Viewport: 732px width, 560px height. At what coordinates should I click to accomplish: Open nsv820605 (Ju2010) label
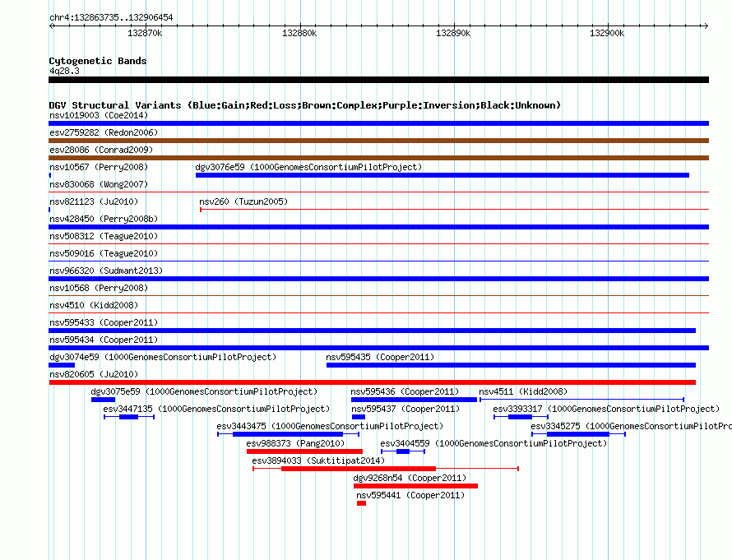[x=94, y=374]
